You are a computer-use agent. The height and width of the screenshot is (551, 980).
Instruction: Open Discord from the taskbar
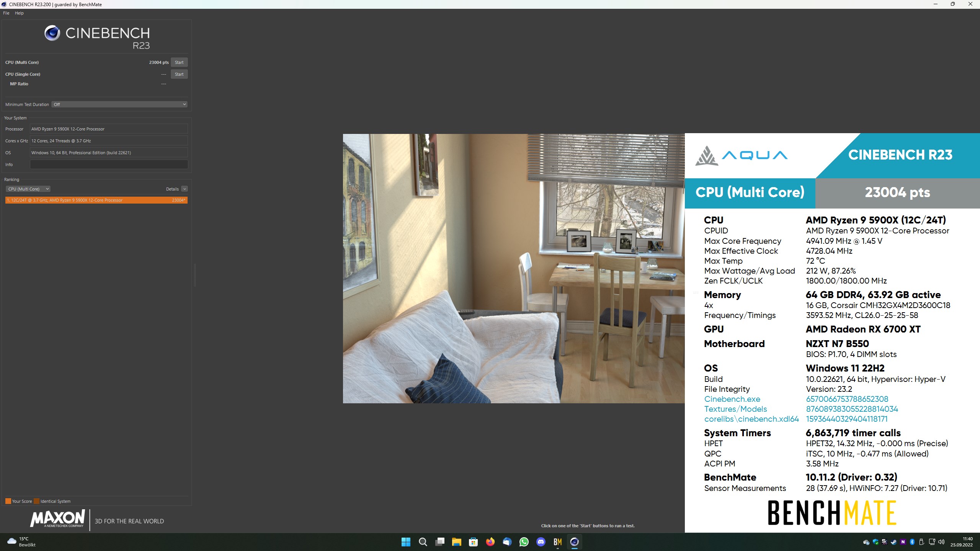pyautogui.click(x=541, y=542)
